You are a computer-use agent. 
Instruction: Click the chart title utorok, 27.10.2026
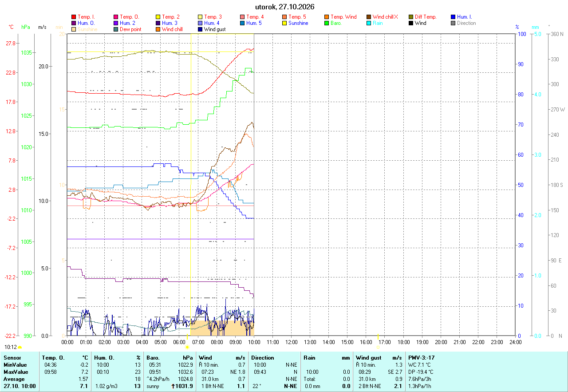[x=285, y=7]
